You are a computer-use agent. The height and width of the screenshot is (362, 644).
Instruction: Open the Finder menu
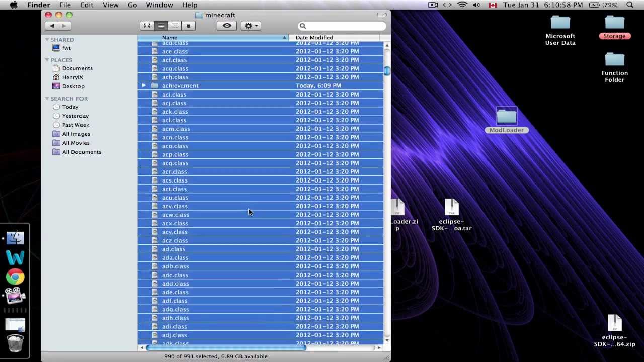tap(38, 5)
